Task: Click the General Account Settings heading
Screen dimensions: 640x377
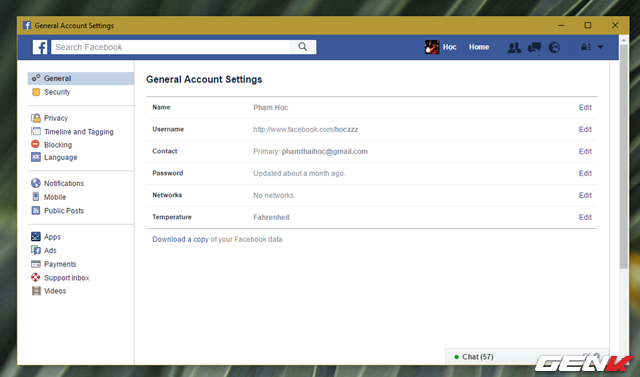Action: click(204, 80)
